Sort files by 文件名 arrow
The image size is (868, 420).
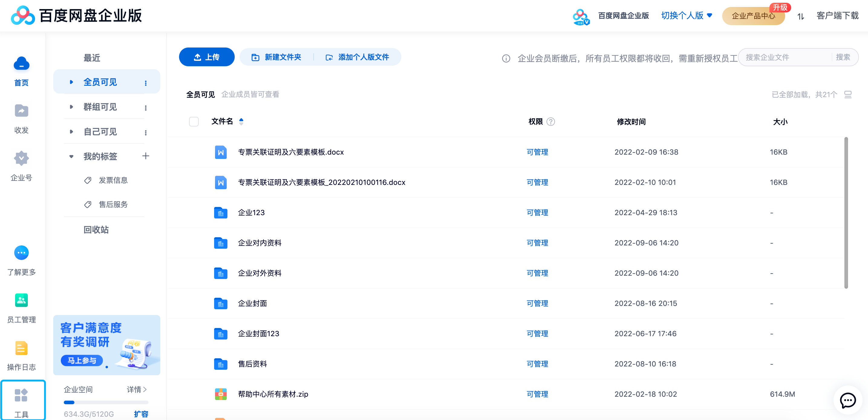241,121
